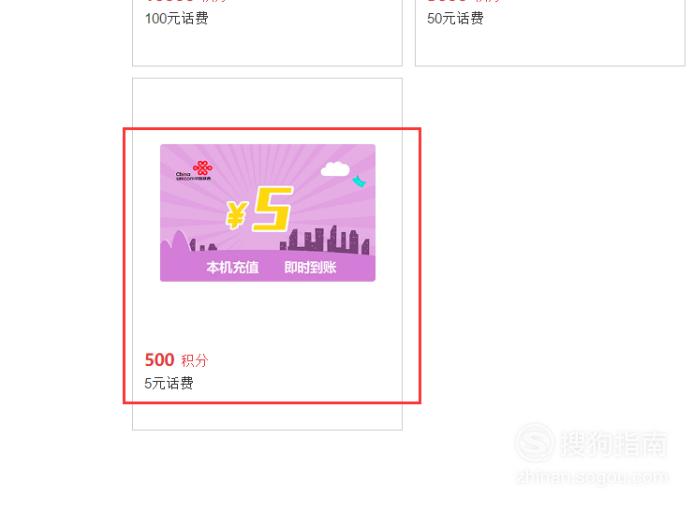This screenshot has height=511, width=692.
Task: Select the 100元话费 product title
Action: click(177, 19)
